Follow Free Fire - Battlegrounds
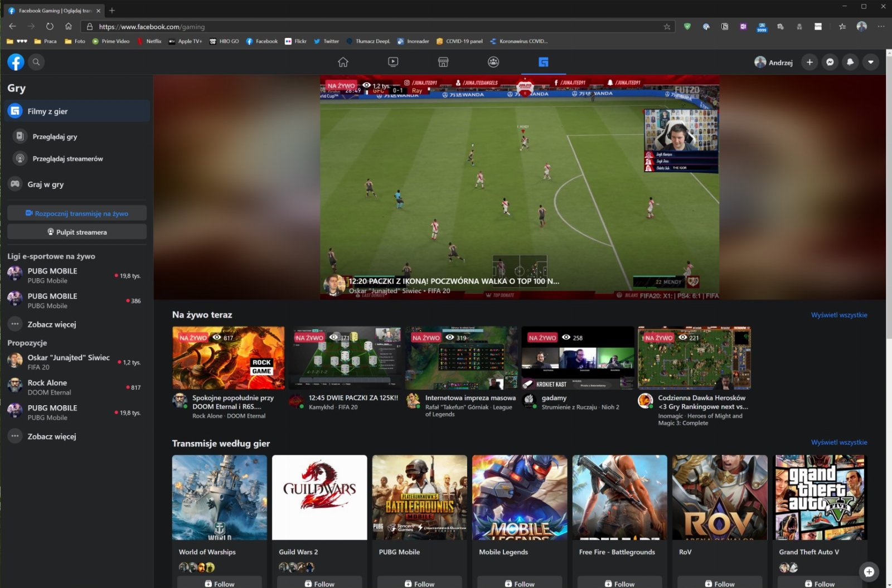Screen dimensions: 892x588 [620, 583]
